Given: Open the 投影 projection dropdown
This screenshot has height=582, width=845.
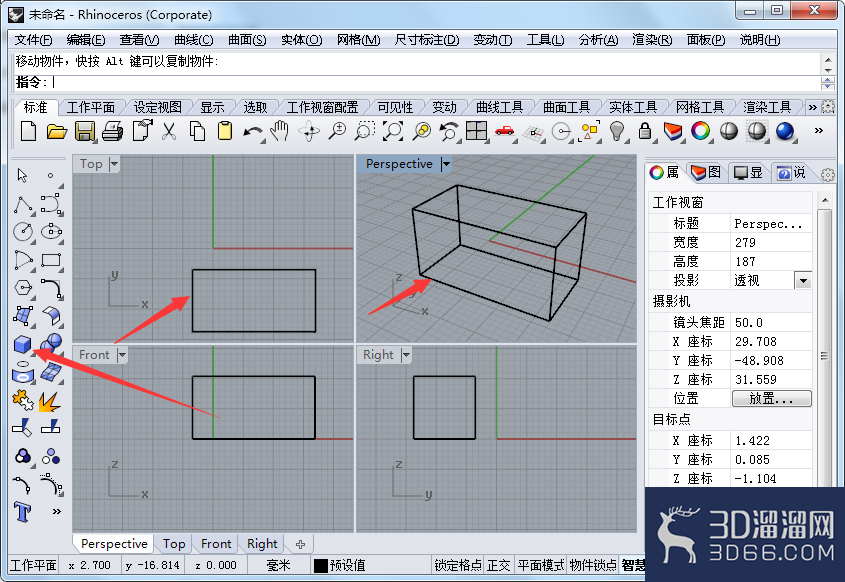Looking at the screenshot, I should click(803, 281).
